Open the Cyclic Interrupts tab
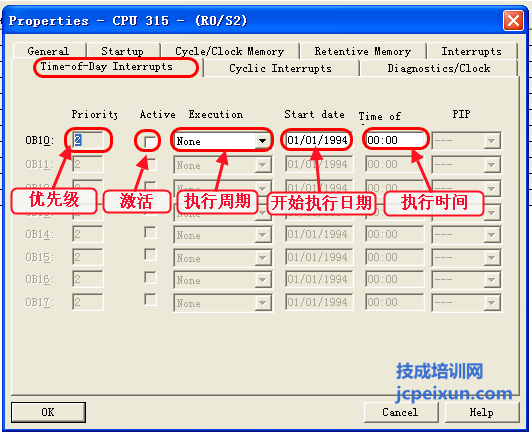 pos(281,68)
